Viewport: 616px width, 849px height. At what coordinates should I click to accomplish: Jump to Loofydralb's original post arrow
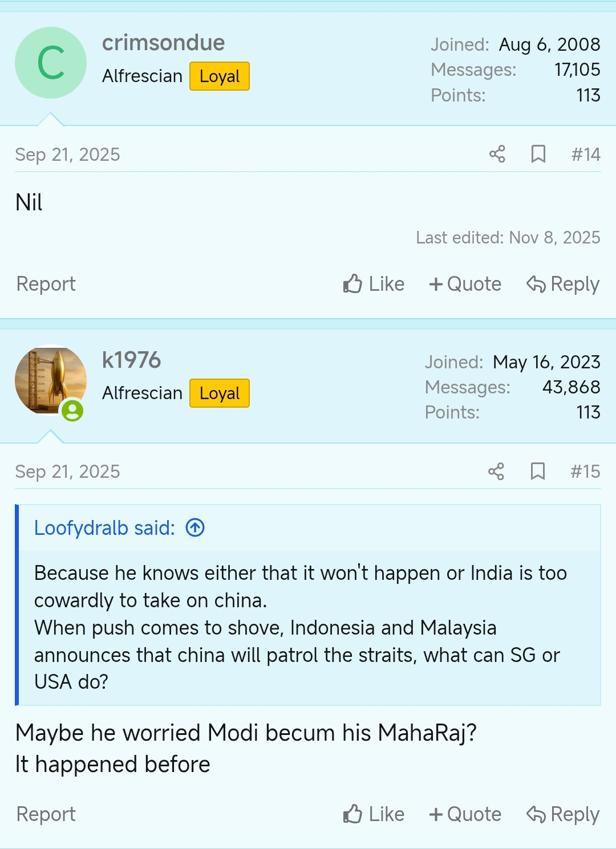[x=195, y=528]
